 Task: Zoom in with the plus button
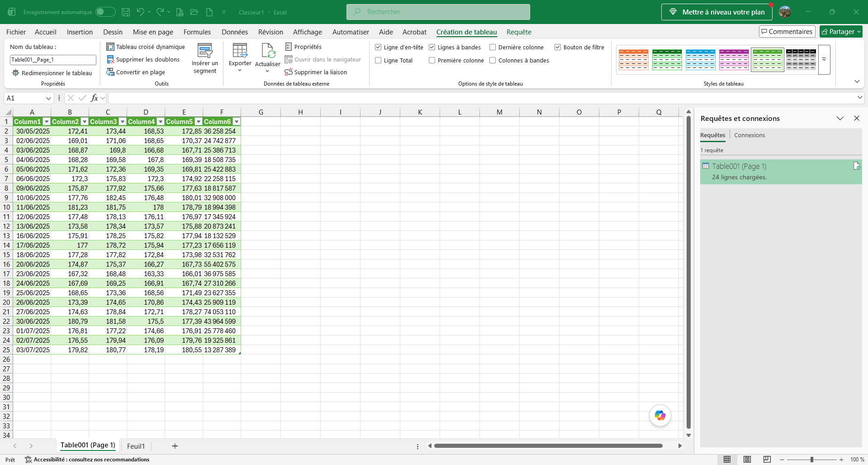click(x=841, y=460)
